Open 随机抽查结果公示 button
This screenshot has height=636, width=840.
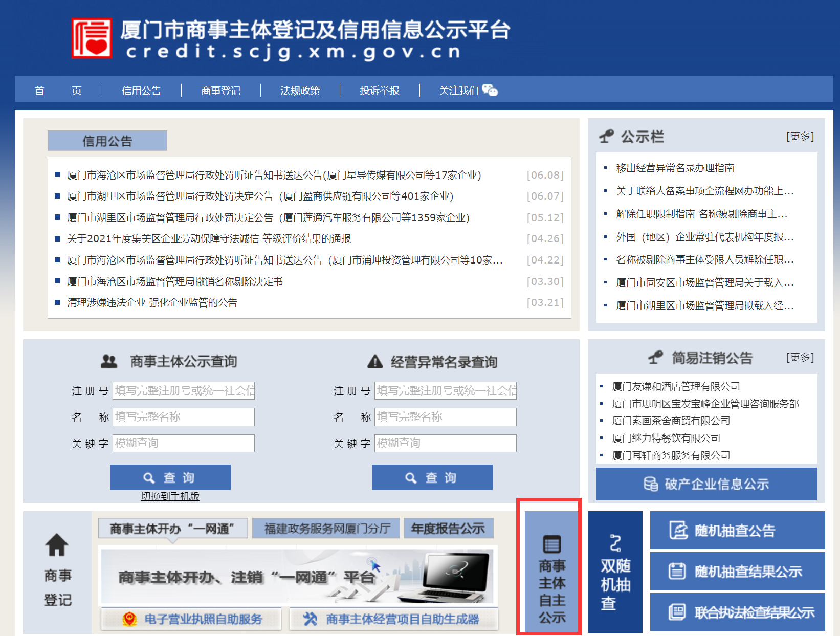tap(738, 571)
